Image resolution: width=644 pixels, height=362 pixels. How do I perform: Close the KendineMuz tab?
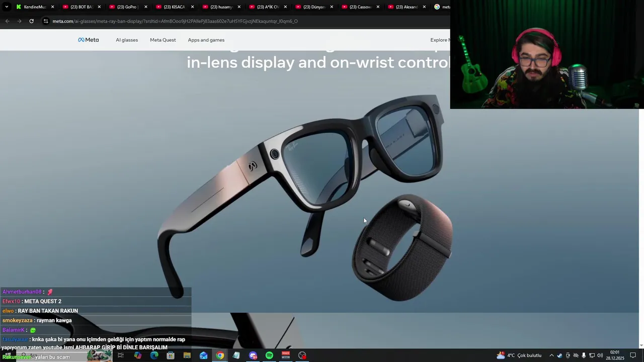tap(52, 7)
